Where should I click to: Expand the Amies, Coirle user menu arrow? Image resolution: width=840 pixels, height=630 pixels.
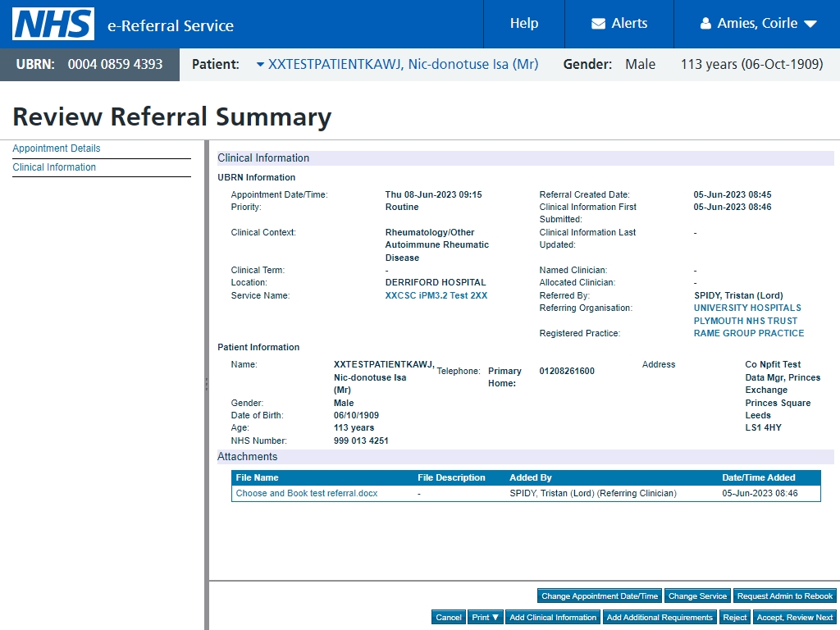click(810, 24)
